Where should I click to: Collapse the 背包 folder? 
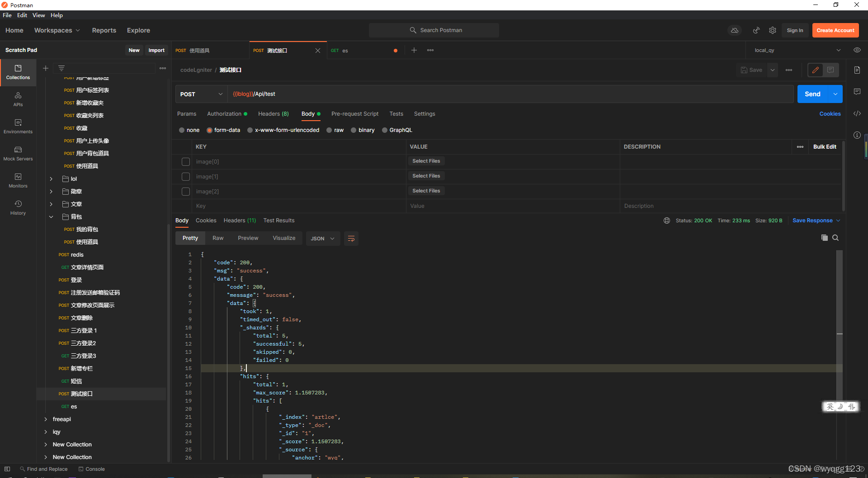(x=51, y=217)
